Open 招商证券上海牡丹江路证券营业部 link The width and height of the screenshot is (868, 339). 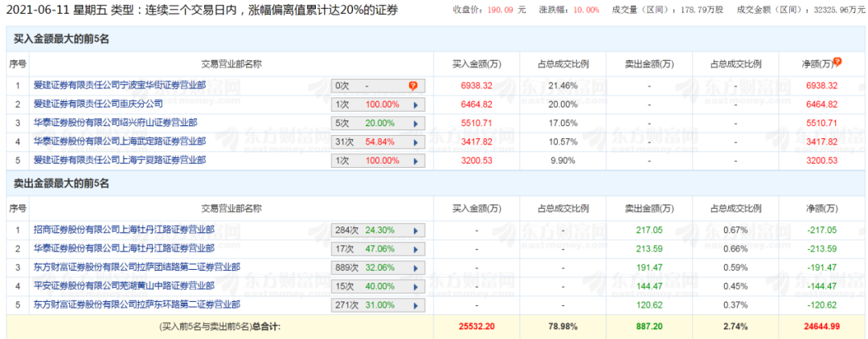[x=124, y=230]
